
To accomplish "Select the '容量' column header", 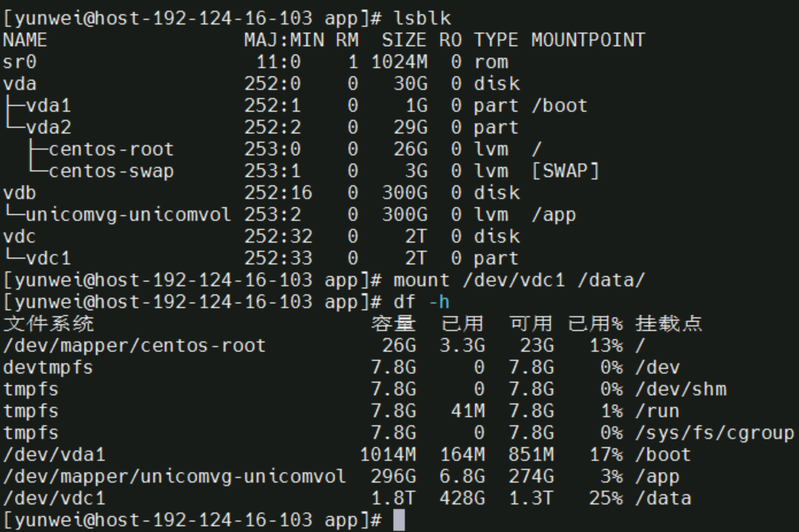I will coord(394,324).
